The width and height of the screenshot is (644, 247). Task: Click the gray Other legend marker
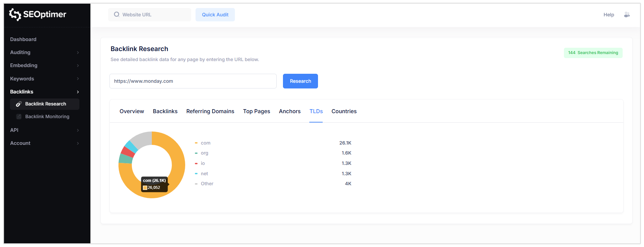coord(196,184)
